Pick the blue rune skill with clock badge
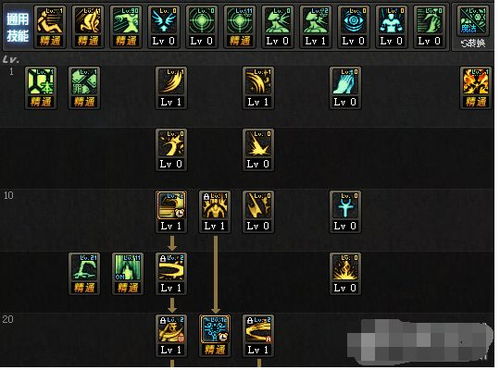Image resolution: width=500 pixels, height=370 pixels. [215, 336]
